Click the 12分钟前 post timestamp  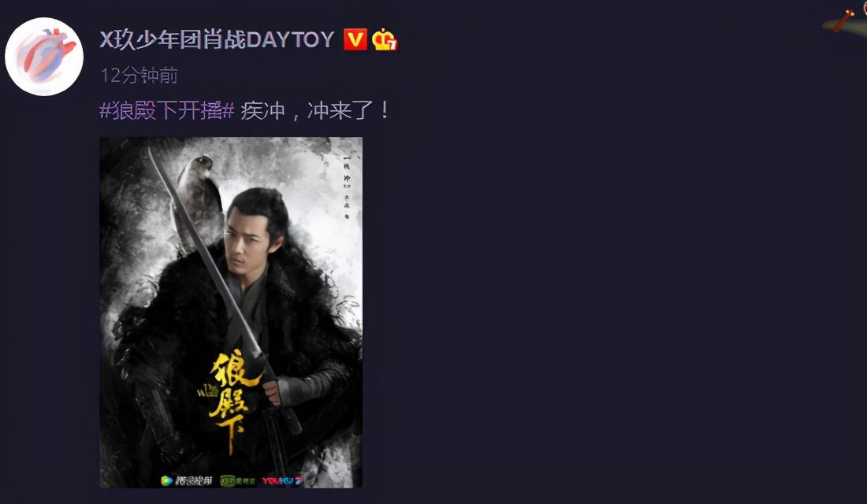[x=139, y=75]
